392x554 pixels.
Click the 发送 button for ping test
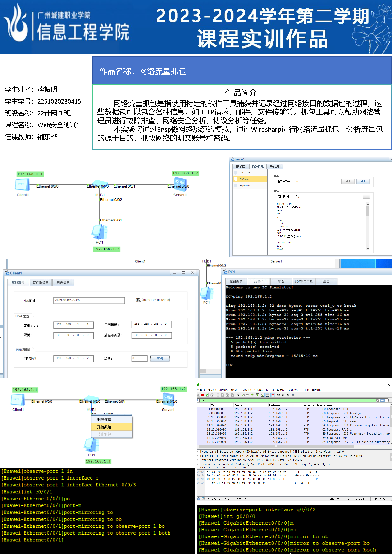coord(160,358)
